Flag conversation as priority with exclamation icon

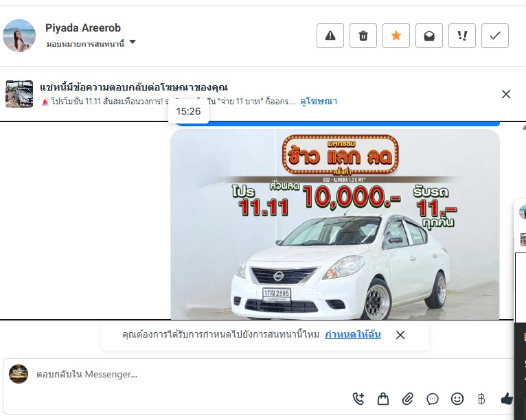[462, 36]
